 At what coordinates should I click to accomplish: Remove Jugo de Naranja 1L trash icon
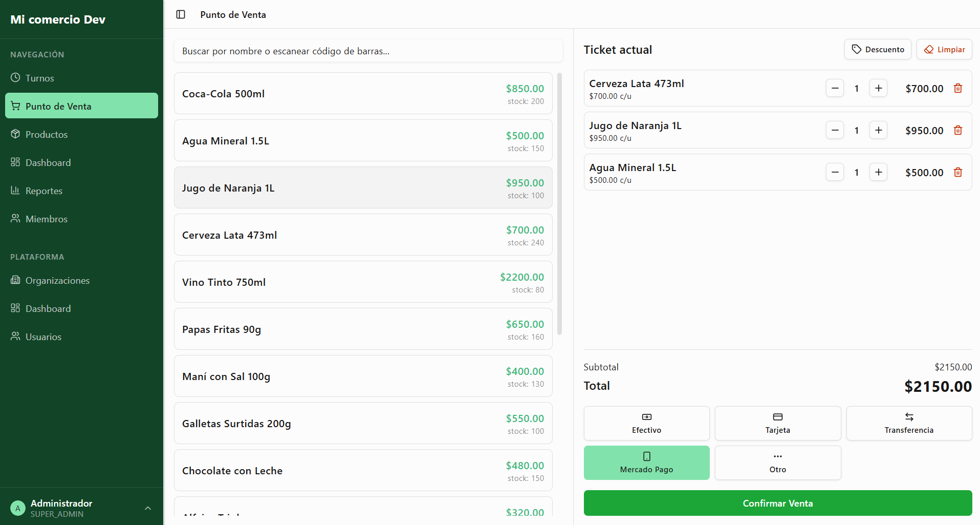[958, 130]
